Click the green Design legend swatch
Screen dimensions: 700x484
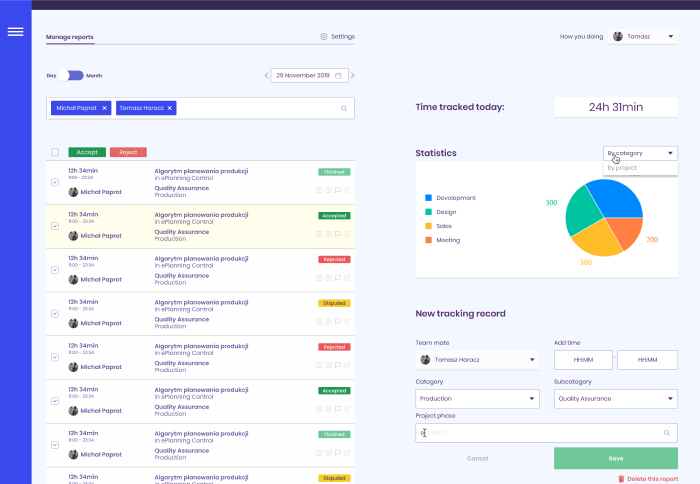coord(429,212)
